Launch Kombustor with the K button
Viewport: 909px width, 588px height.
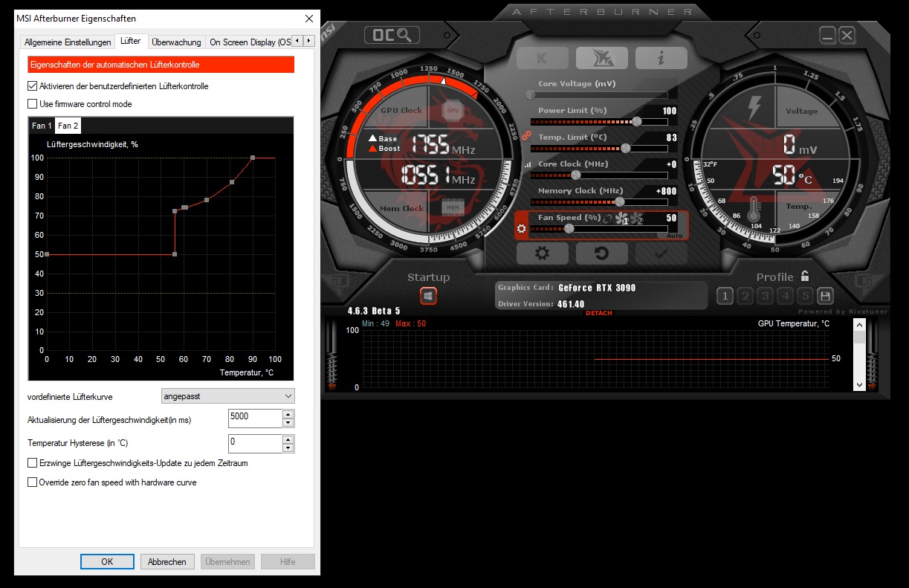(x=542, y=57)
